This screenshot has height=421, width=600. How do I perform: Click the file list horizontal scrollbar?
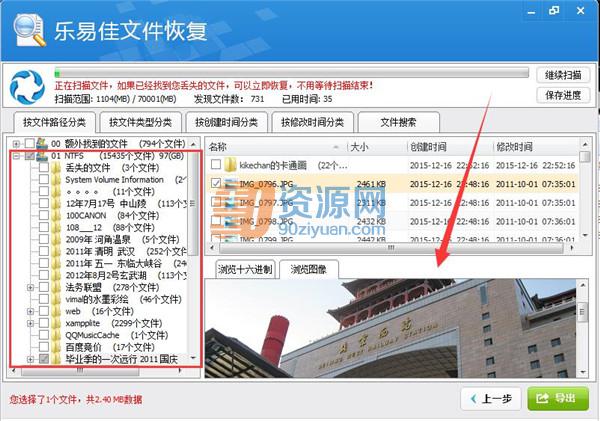click(391, 248)
